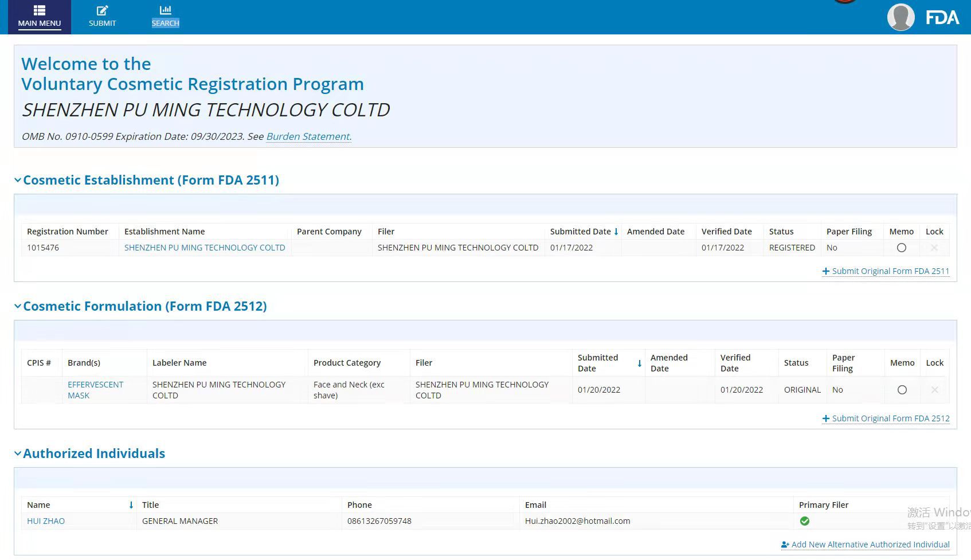Click the Email column header
The image size is (971, 560).
(535, 505)
